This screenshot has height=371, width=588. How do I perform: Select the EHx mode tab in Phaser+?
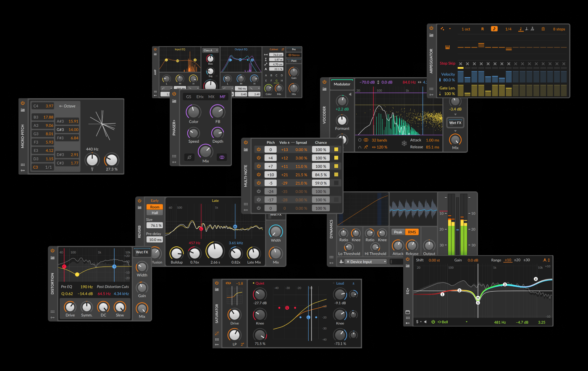(200, 97)
